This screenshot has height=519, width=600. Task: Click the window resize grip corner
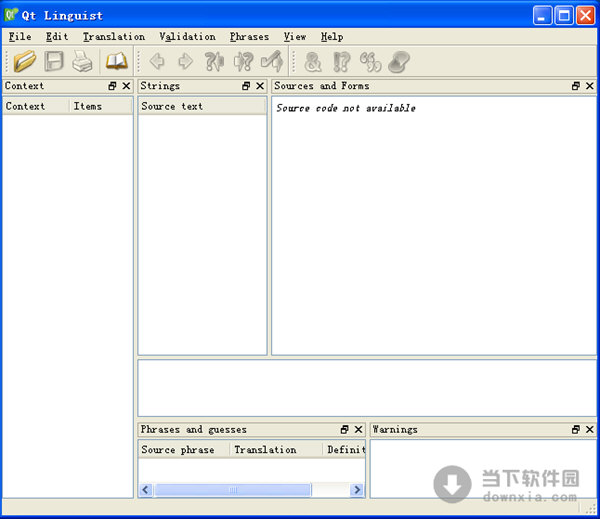591,508
